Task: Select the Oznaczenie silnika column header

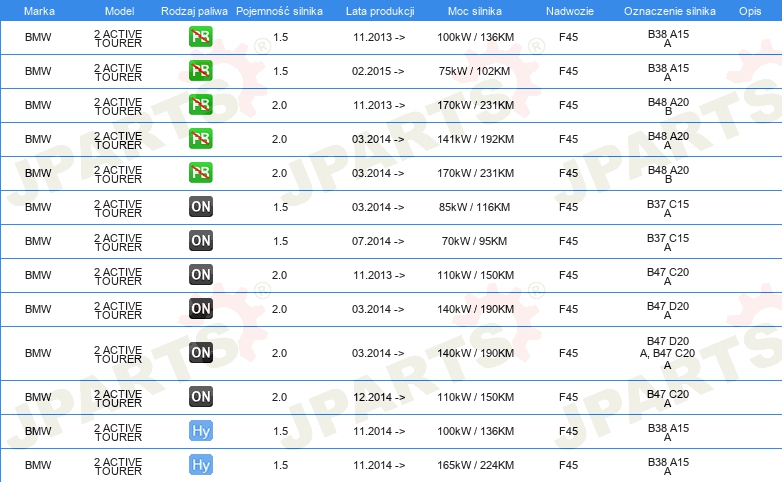Action: click(669, 11)
